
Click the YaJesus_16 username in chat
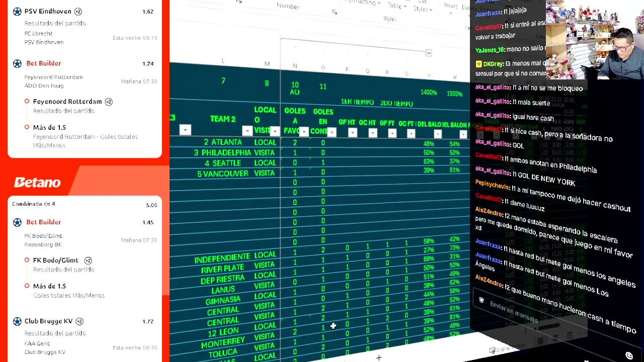(490, 50)
